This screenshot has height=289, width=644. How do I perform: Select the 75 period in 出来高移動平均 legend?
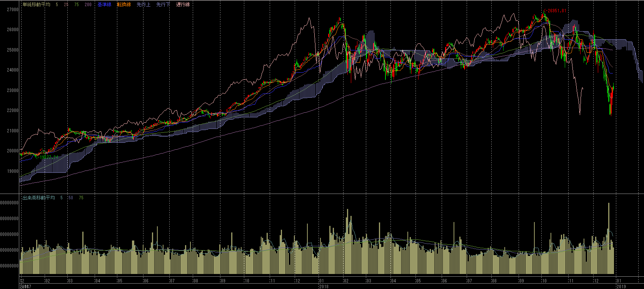point(81,198)
